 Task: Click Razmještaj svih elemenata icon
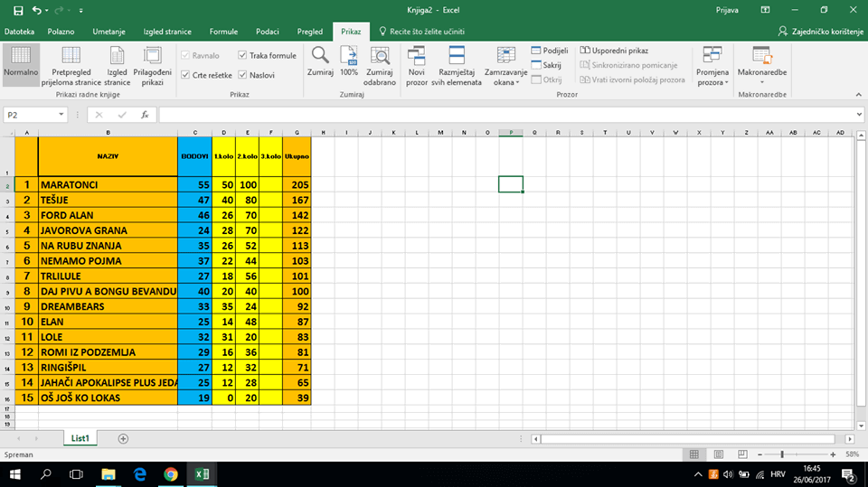click(457, 56)
